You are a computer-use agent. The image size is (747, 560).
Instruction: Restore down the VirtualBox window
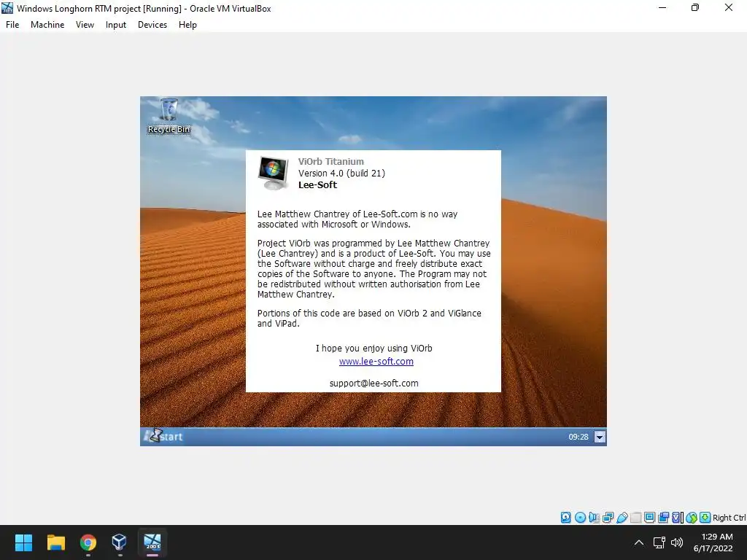click(x=695, y=8)
